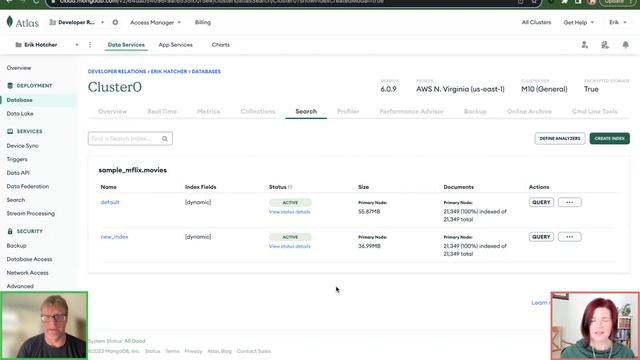Open the default index link

click(110, 202)
